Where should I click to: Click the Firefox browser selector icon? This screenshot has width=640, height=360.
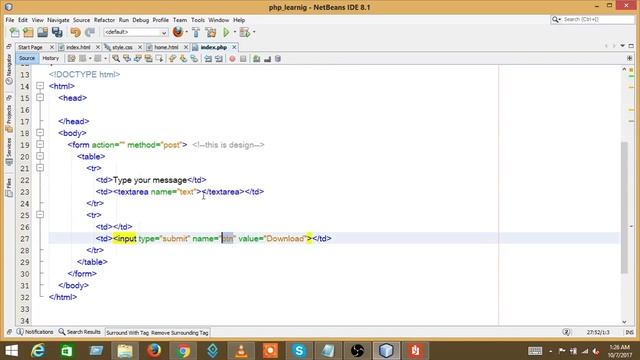tap(178, 32)
